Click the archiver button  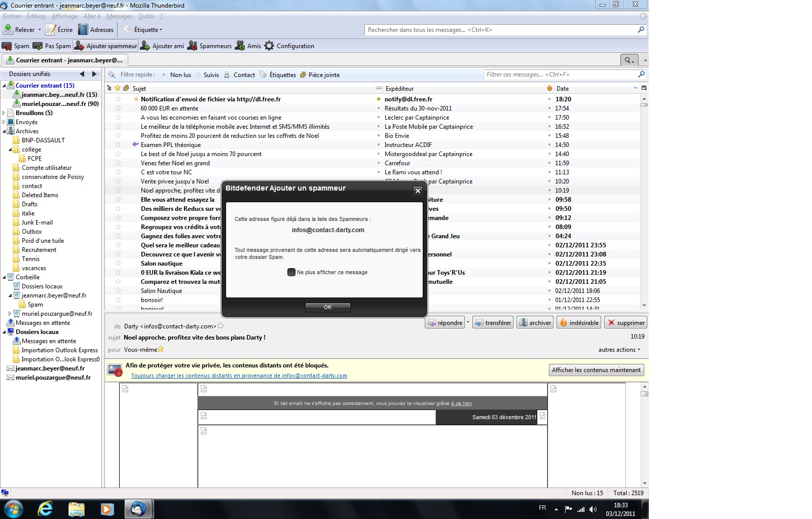(535, 322)
